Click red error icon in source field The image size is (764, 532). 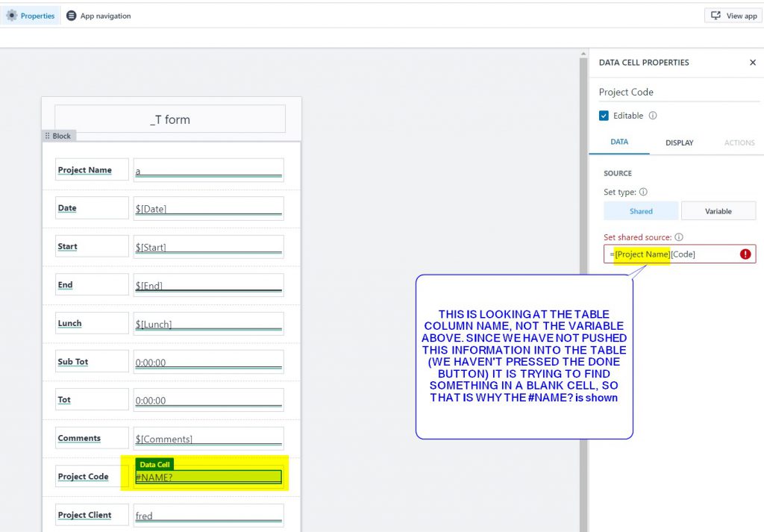(745, 254)
